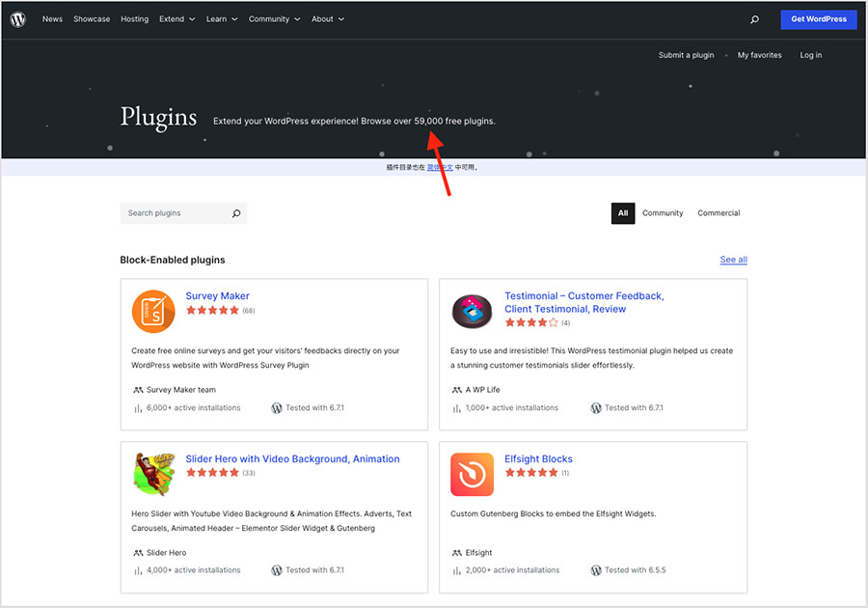Click the author icon beside Slider Hero

138,553
